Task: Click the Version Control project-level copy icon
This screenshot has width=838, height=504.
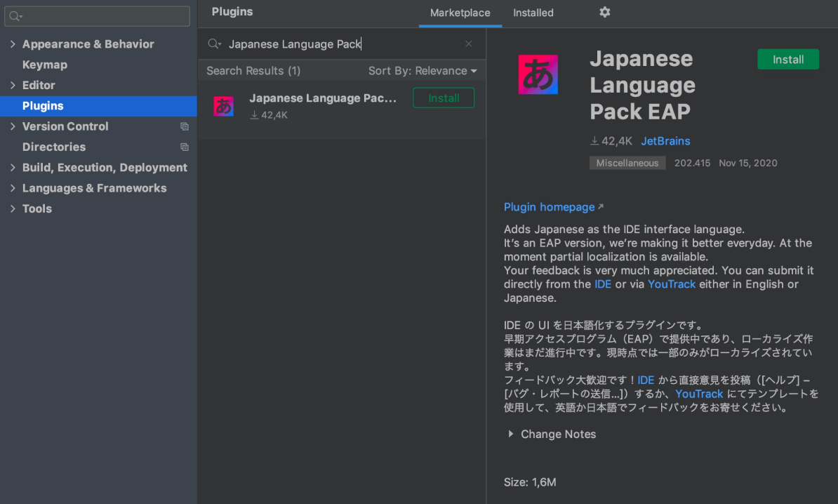Action: tap(185, 127)
